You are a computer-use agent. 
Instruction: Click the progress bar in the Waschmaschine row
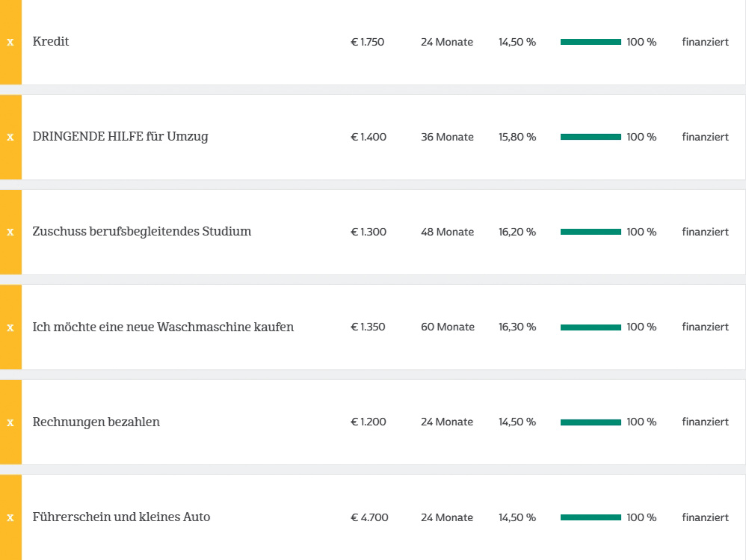591,327
